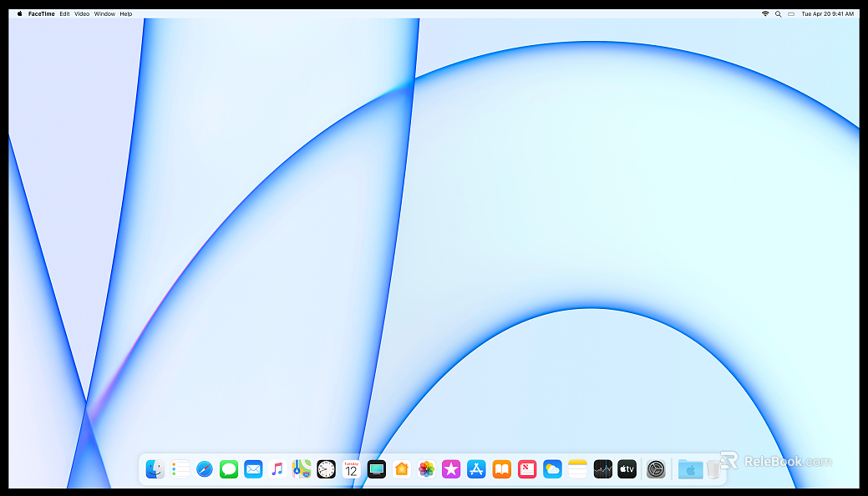Open Mail from the dock
This screenshot has height=496, width=868.
click(x=253, y=469)
